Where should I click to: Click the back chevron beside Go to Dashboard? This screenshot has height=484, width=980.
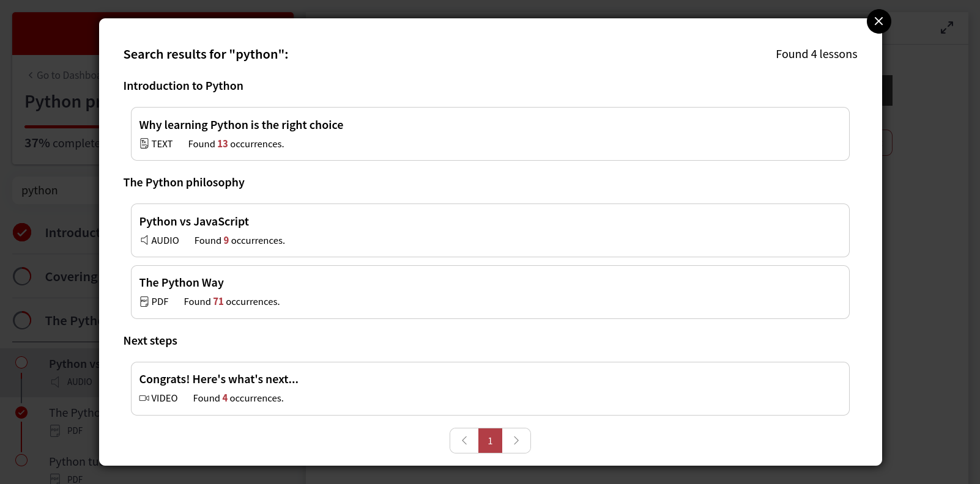point(31,75)
